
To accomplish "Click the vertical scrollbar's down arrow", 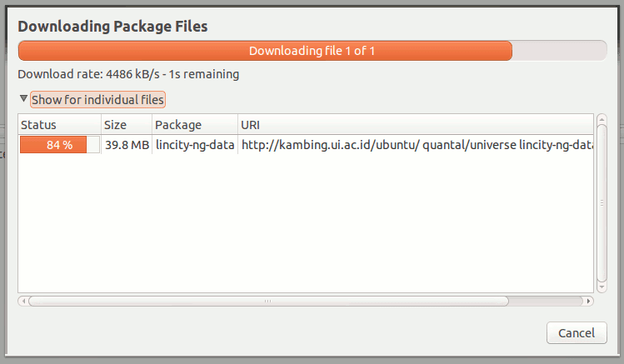I will click(x=602, y=287).
